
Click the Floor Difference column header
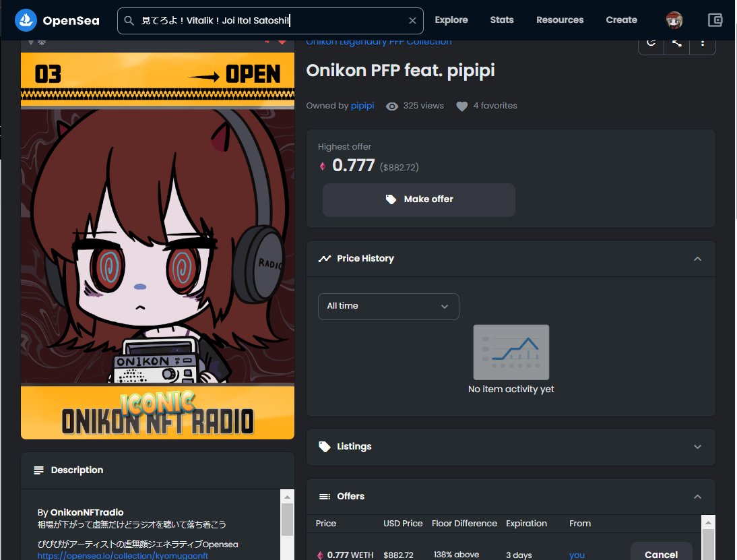[x=464, y=524]
